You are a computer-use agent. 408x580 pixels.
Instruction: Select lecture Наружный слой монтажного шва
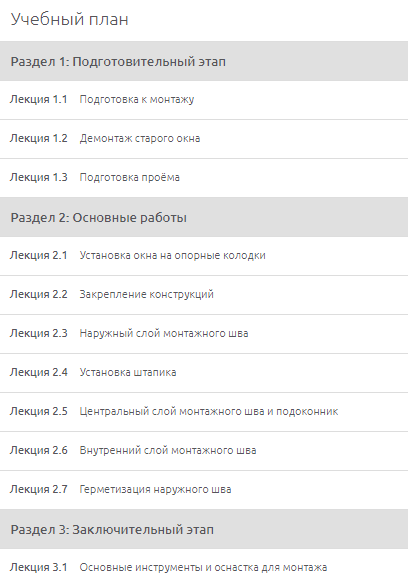coord(204,334)
